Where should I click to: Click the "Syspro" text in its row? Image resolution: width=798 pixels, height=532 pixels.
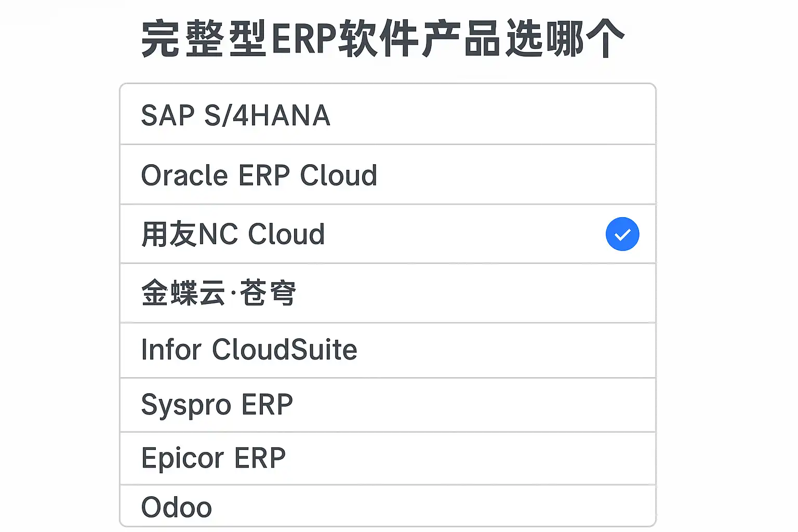(185, 405)
